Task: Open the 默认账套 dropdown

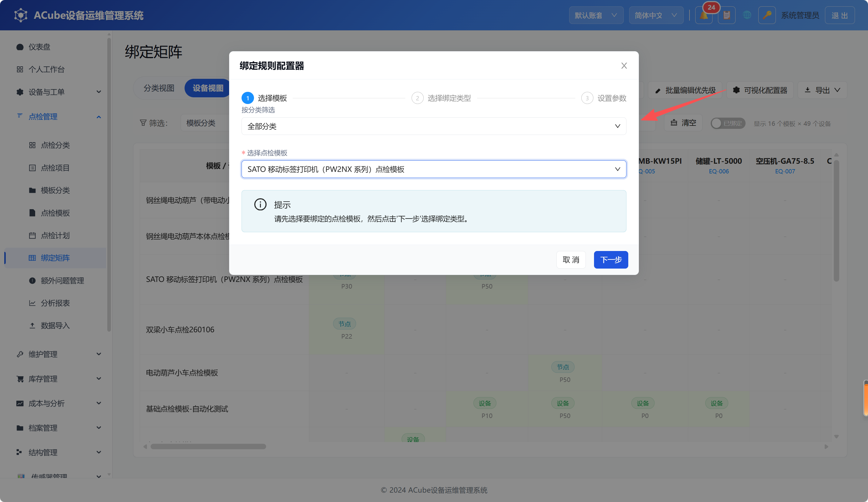Action: (x=596, y=15)
